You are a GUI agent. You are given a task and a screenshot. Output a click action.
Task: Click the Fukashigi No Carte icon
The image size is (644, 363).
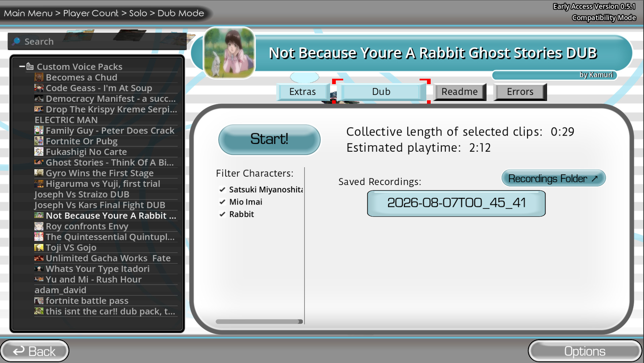[x=39, y=152]
